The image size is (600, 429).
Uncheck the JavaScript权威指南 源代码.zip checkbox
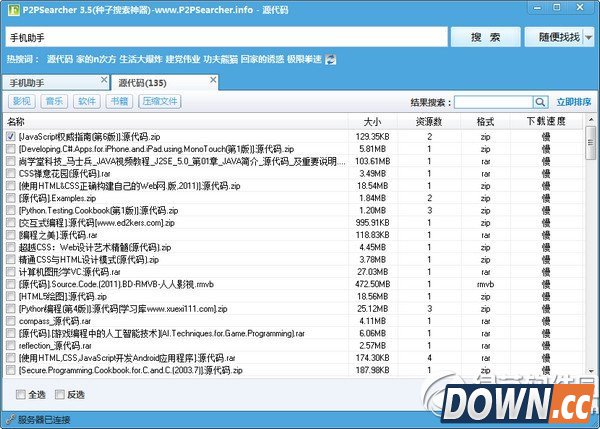pyautogui.click(x=11, y=136)
